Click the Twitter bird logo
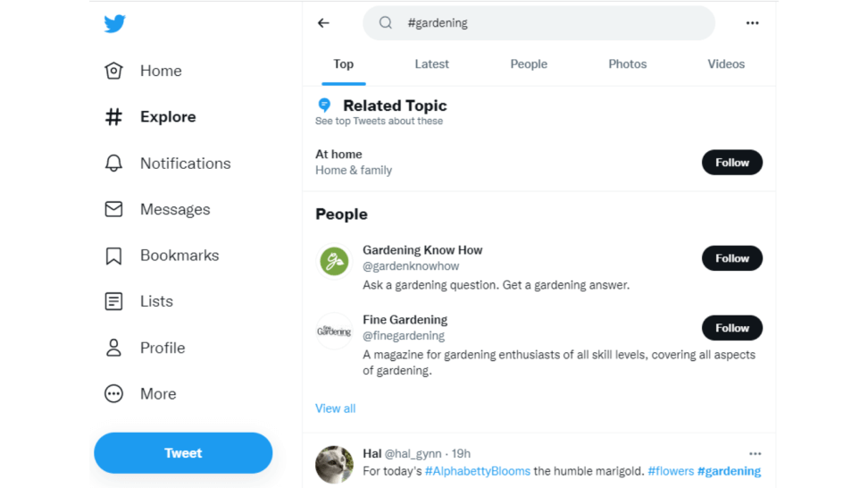This screenshot has width=868, height=488. tap(114, 24)
